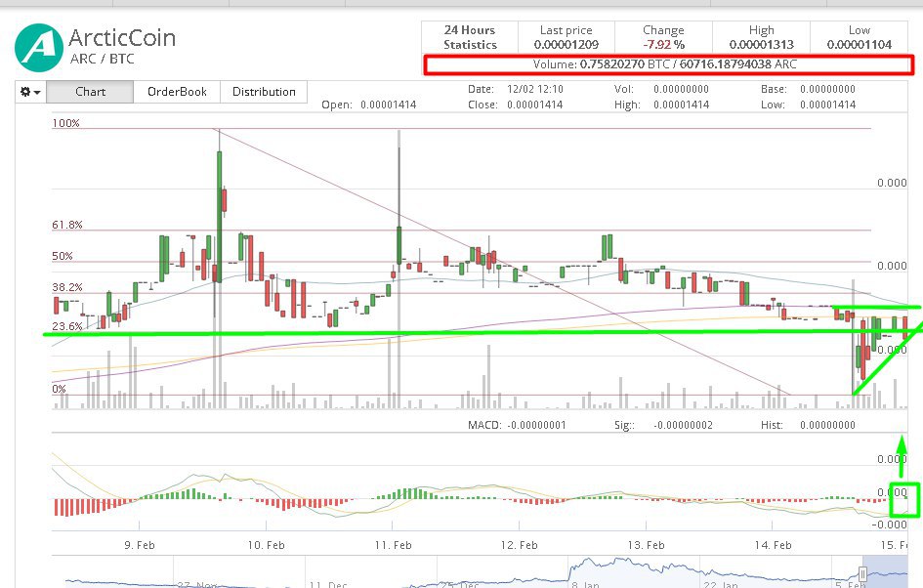Image resolution: width=923 pixels, height=588 pixels.
Task: Click the Base: 0.00000000 readout
Action: coord(808,90)
